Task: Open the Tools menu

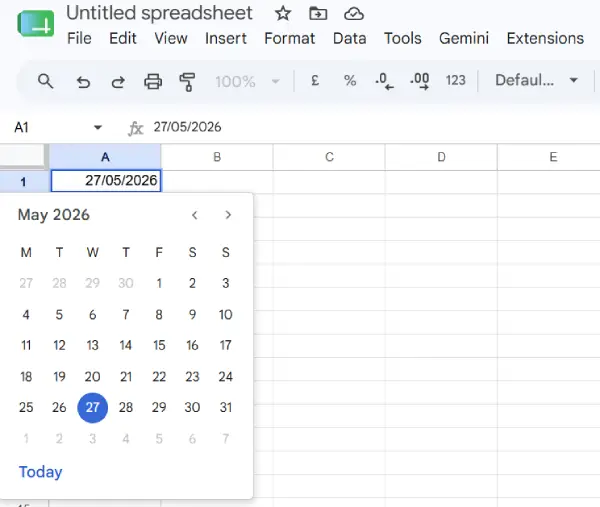Action: pyautogui.click(x=403, y=38)
